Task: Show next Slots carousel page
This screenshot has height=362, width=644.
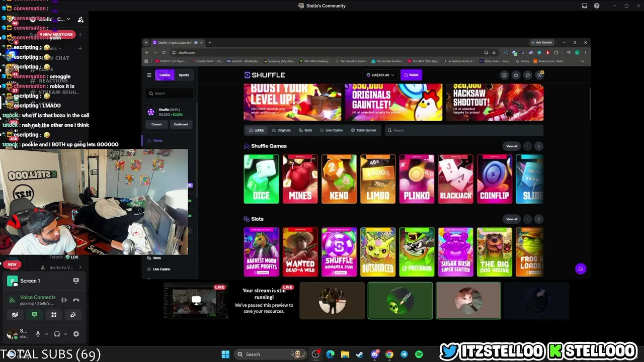Action: point(538,219)
